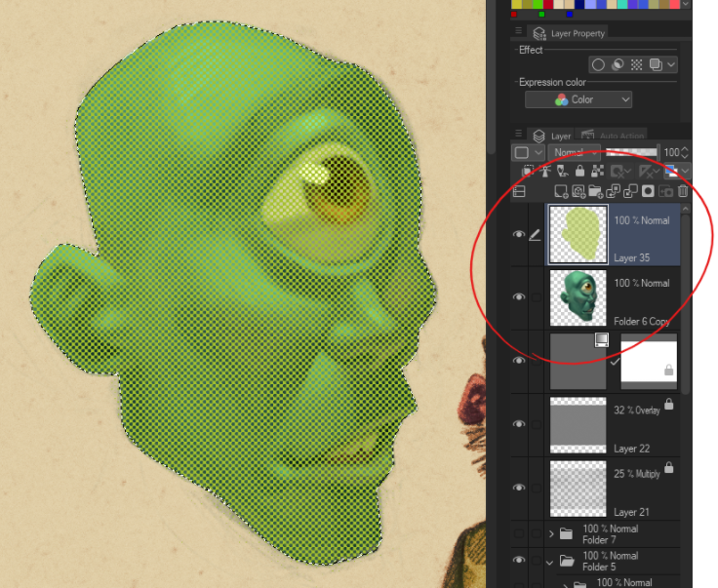This screenshot has width=718, height=588.
Task: Pick the small blue swatch
Action: pos(569,15)
